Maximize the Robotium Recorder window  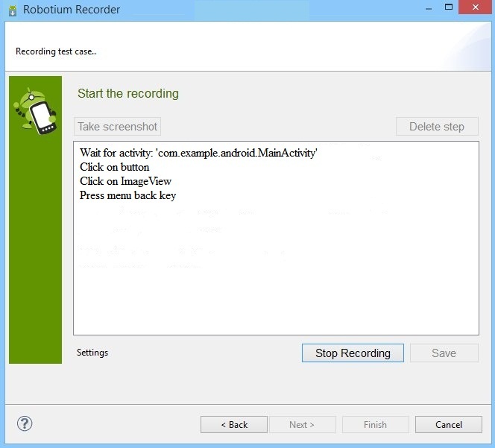click(449, 7)
